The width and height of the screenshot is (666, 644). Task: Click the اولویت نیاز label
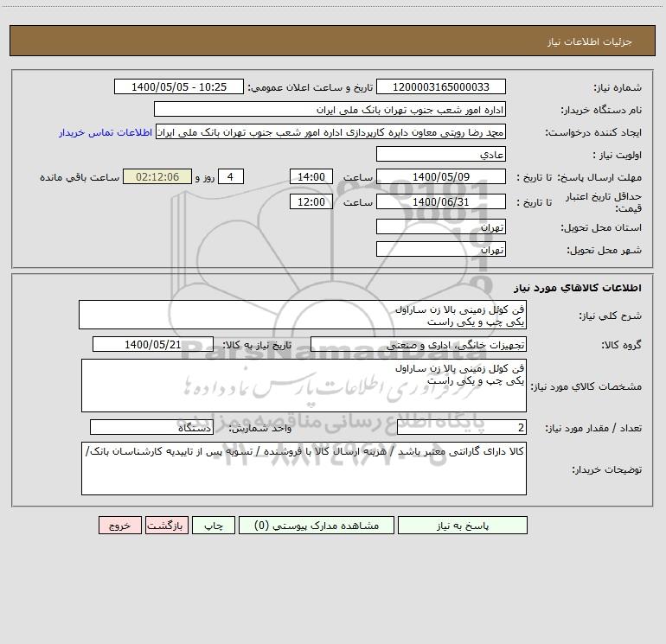point(618,155)
